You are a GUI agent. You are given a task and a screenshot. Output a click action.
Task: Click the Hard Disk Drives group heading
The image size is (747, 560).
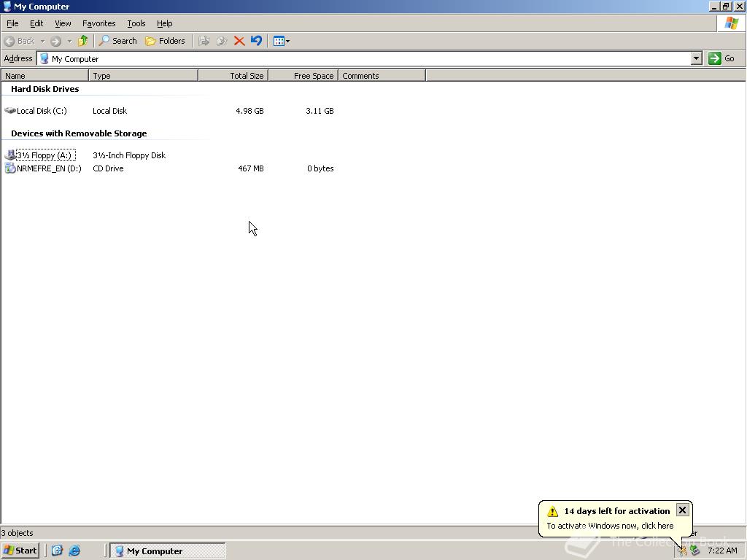(44, 89)
